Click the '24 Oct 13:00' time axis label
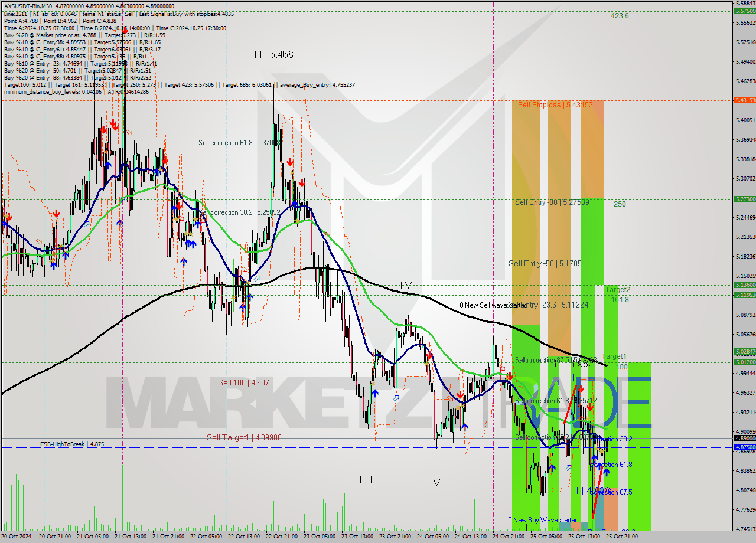This screenshot has width=756, height=543. [x=470, y=536]
